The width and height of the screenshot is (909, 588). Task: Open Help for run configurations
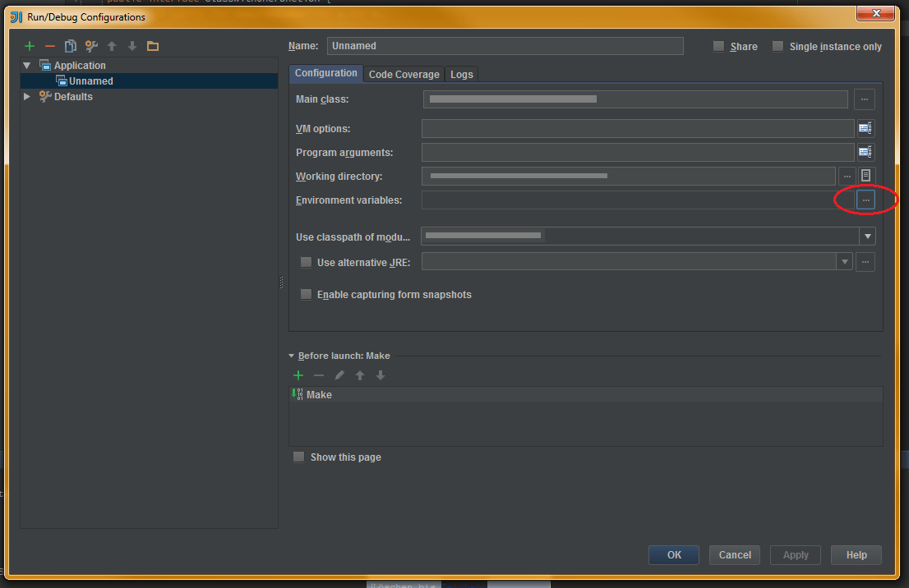coord(856,555)
